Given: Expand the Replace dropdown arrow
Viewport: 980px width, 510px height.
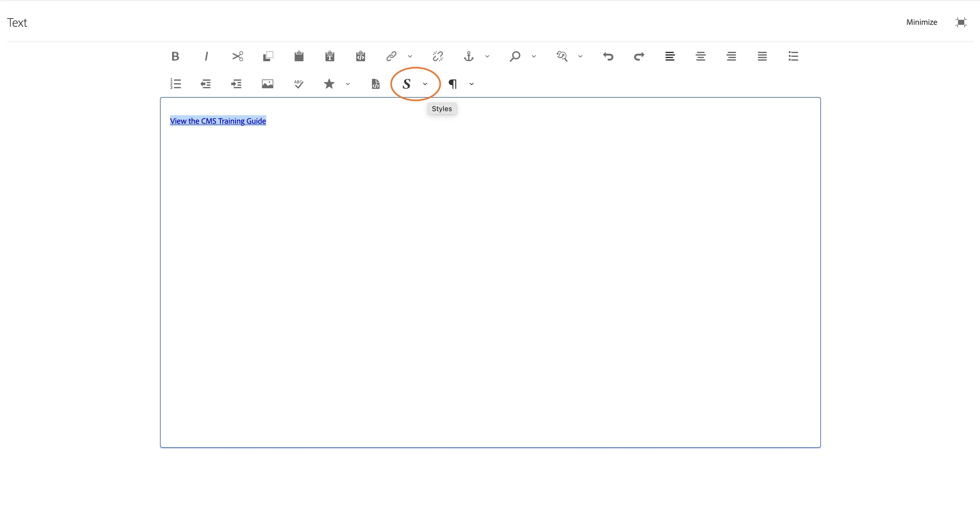Looking at the screenshot, I should pos(580,56).
